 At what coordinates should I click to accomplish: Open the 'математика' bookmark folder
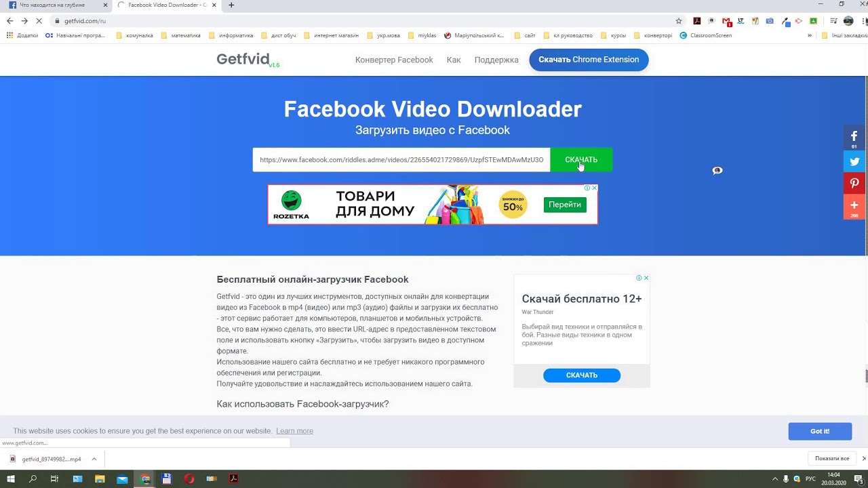(x=180, y=35)
